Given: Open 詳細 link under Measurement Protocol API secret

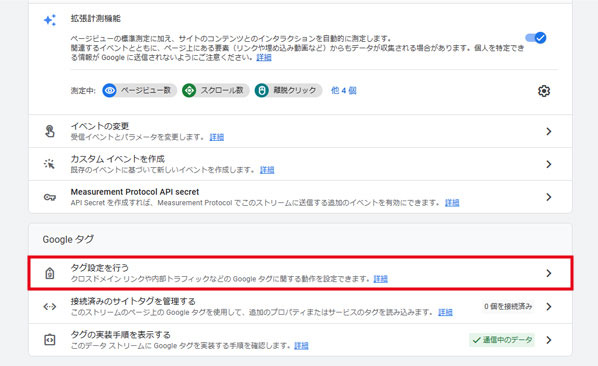Looking at the screenshot, I should click(452, 202).
